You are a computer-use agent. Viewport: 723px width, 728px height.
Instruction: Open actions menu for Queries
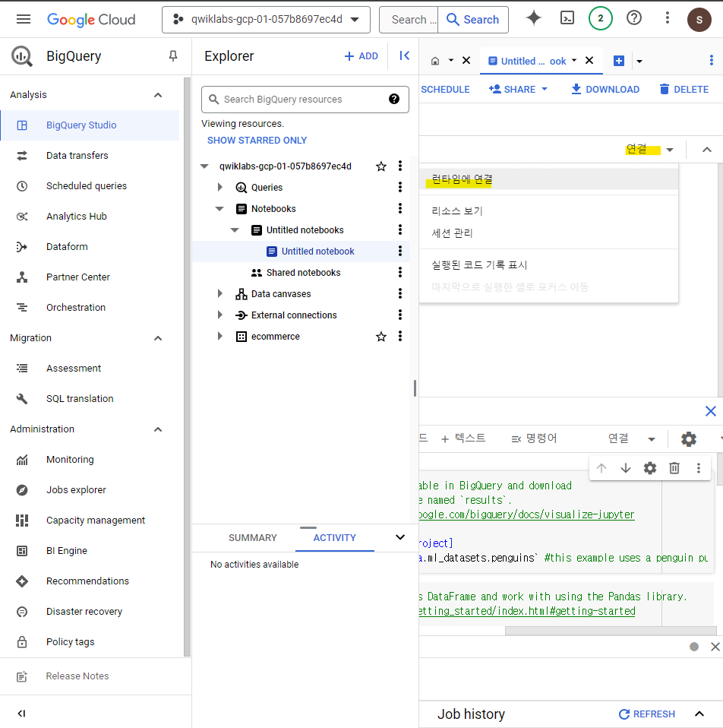(x=400, y=187)
